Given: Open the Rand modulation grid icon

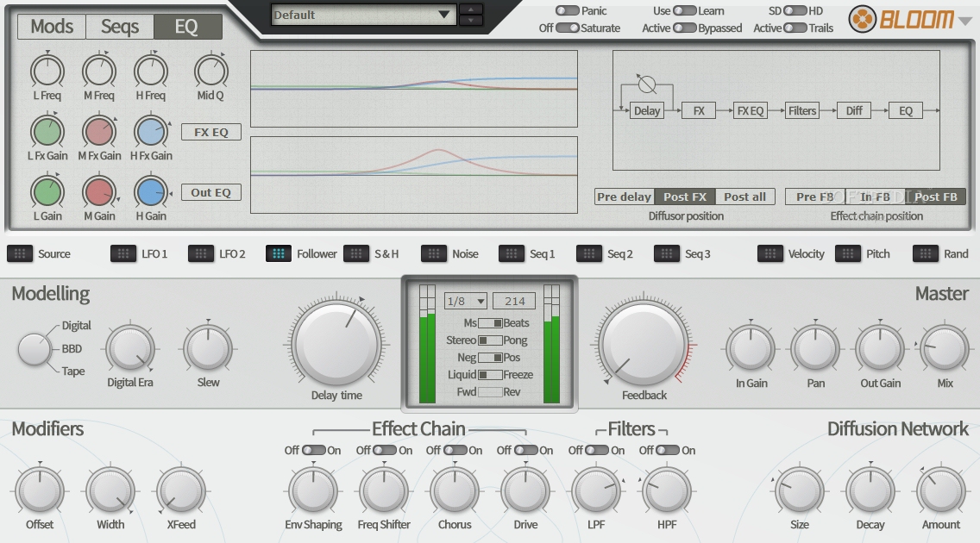Looking at the screenshot, I should (925, 253).
